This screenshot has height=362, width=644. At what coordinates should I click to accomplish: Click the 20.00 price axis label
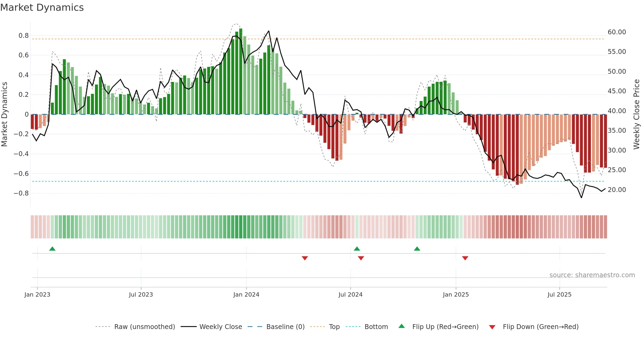(x=617, y=190)
